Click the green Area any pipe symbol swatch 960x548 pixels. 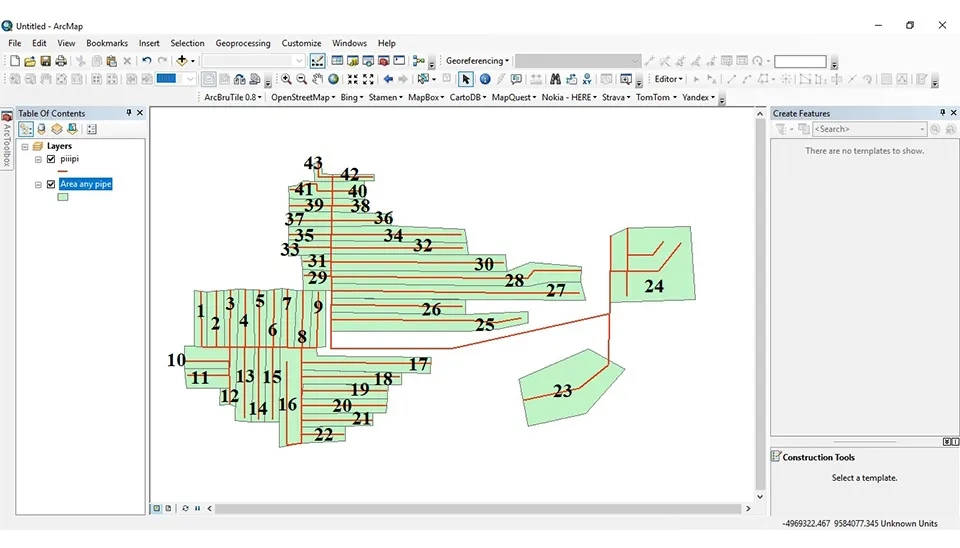[x=63, y=197]
